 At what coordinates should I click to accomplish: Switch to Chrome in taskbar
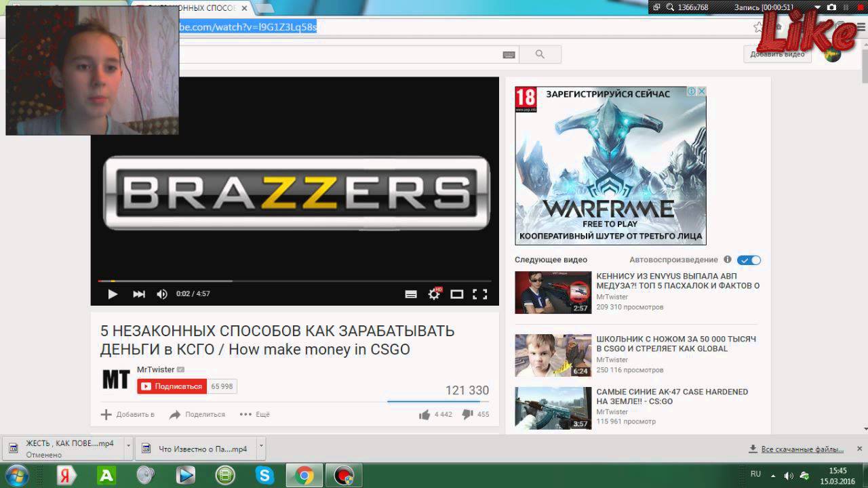point(304,476)
